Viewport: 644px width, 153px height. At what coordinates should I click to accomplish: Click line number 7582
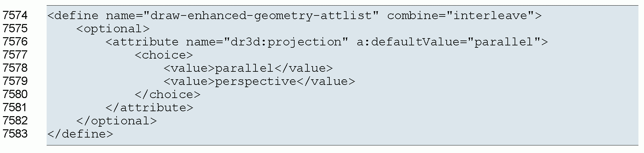click(15, 121)
